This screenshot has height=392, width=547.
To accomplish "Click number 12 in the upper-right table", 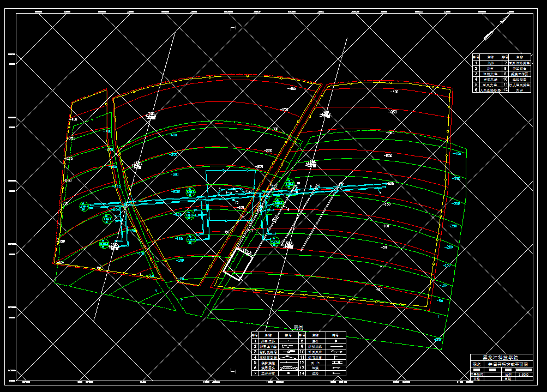I will click(x=505, y=90).
